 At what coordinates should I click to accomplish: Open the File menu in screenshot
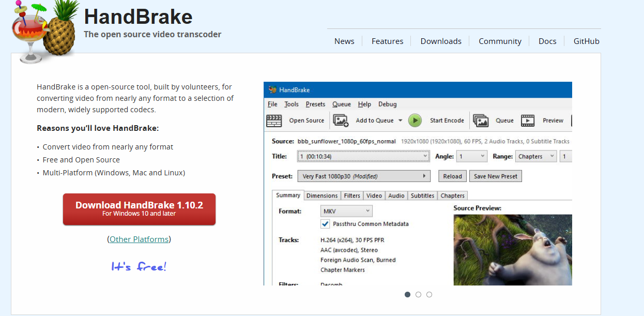coord(272,104)
